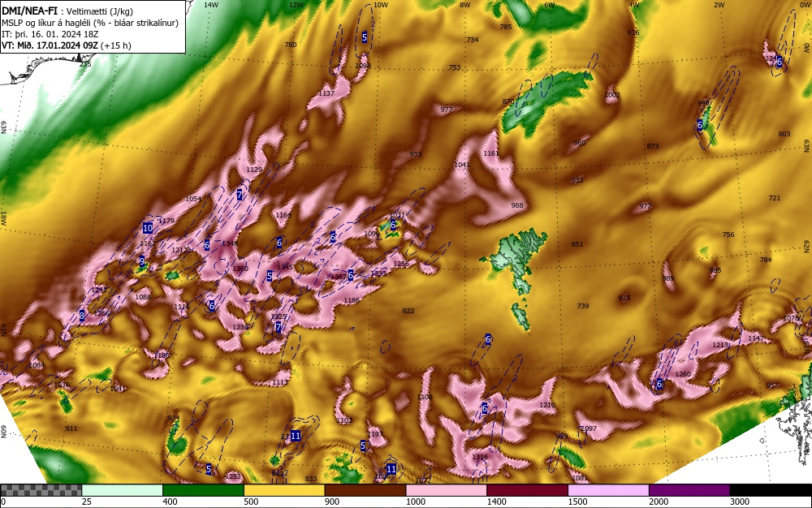Select the legend tick value 3000

point(739,502)
